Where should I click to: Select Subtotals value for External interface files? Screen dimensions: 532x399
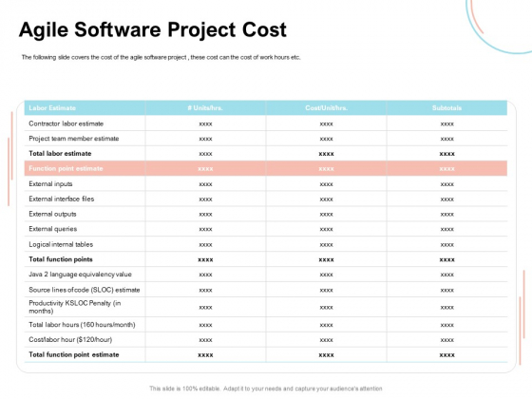[x=447, y=199]
